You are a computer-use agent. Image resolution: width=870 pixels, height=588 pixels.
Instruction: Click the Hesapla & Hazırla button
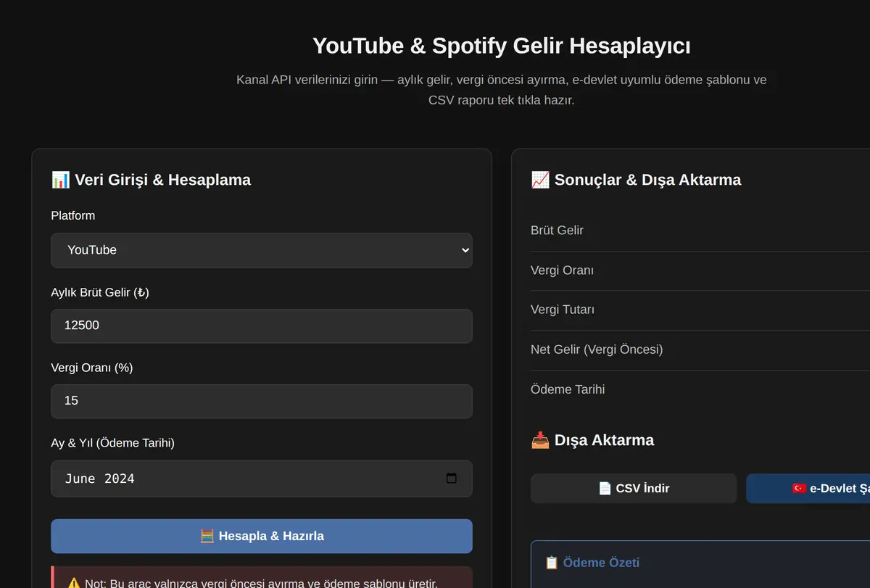[262, 537]
